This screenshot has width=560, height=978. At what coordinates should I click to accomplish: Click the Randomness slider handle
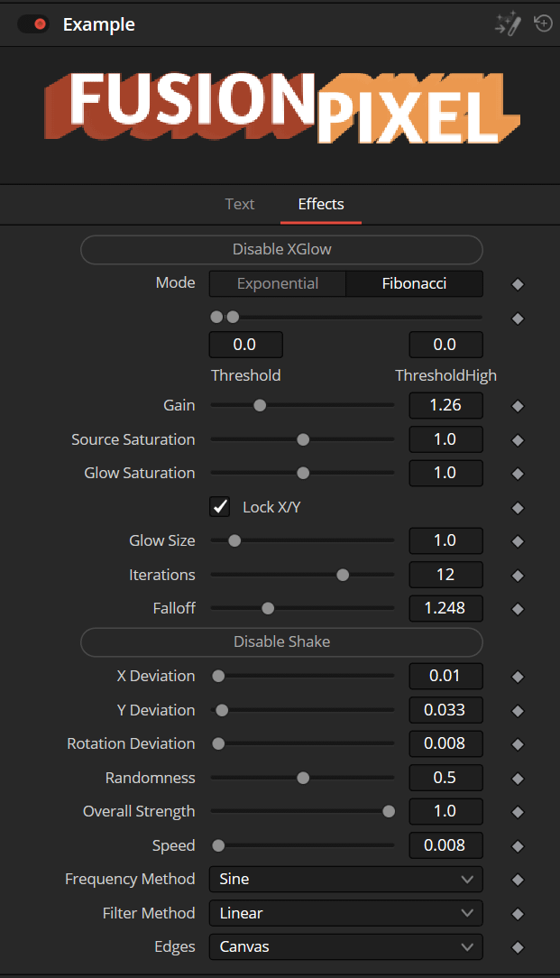(x=303, y=779)
